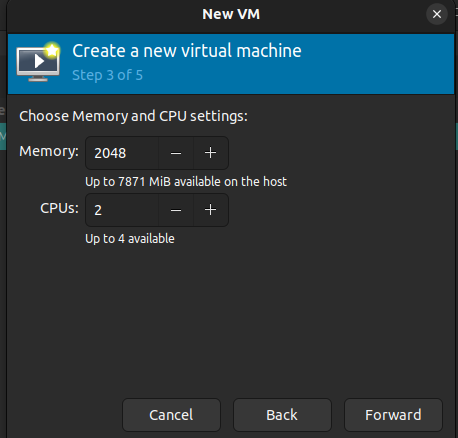Click into the Memory field showing 2048

[122, 153]
